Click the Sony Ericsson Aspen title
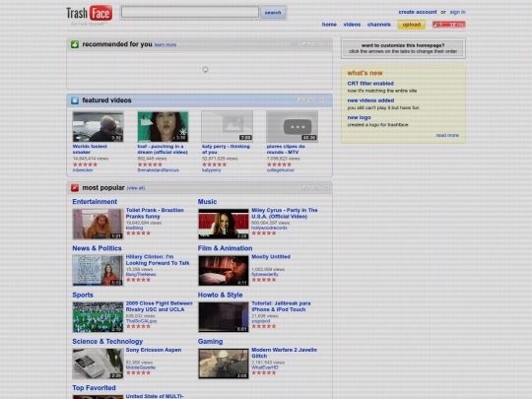The image size is (532, 399). [154, 350]
